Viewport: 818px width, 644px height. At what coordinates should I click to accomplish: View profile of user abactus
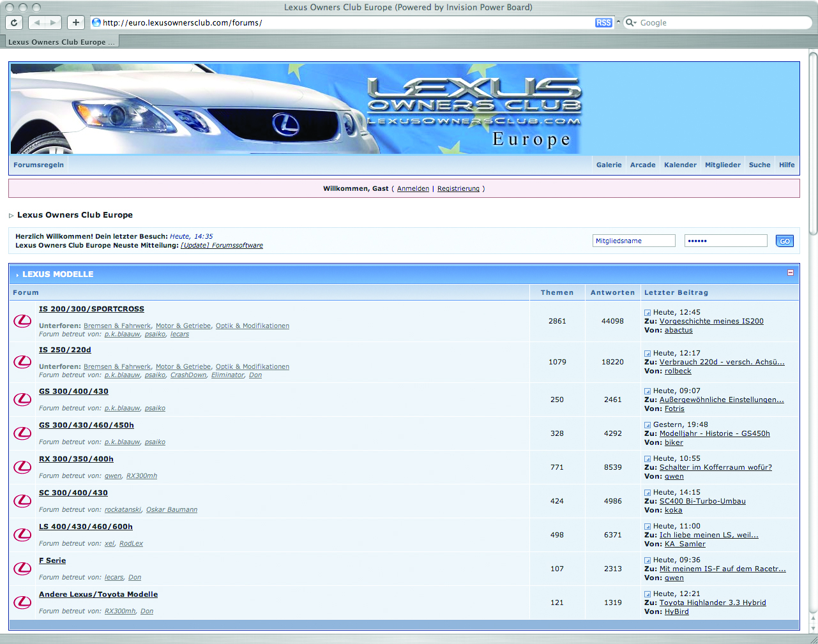[x=679, y=331]
